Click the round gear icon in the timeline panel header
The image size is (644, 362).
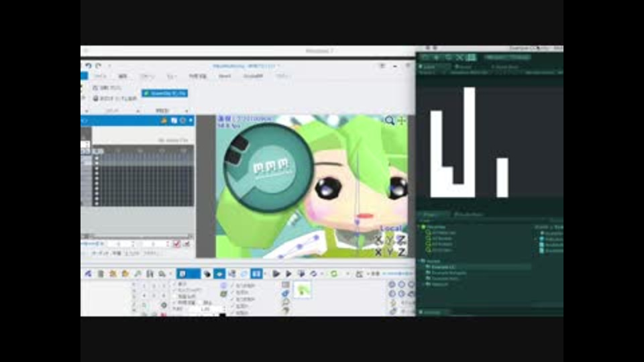(182, 121)
